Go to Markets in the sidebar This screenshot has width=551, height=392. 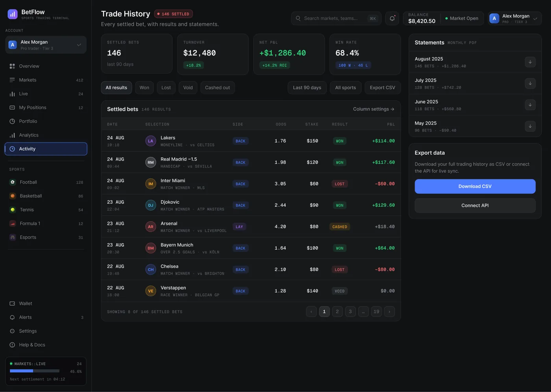[46, 80]
